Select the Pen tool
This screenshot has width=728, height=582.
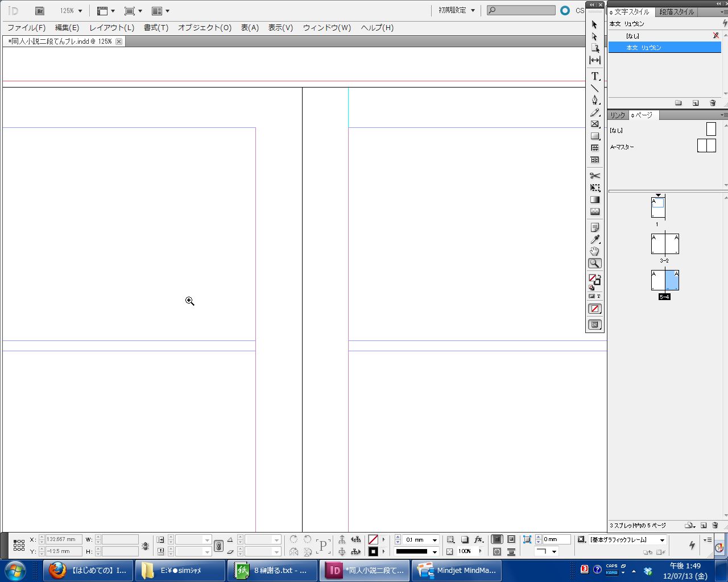coord(594,100)
